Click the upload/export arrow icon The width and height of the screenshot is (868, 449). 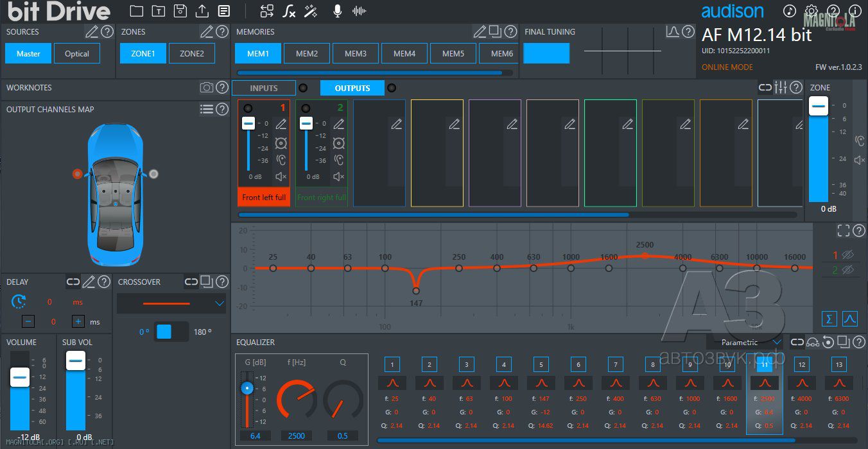pyautogui.click(x=202, y=11)
